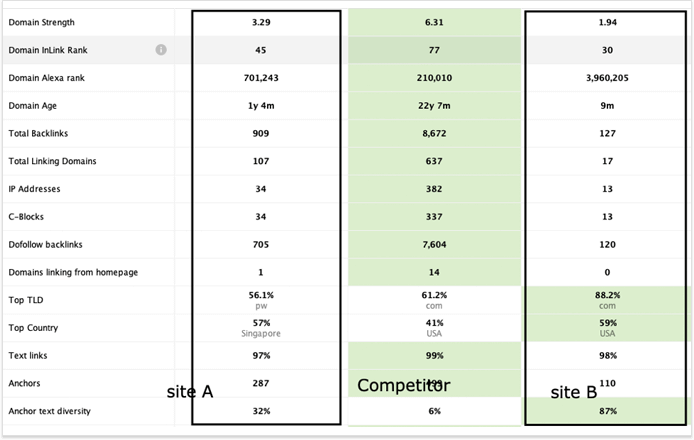Select the C-Blocks row label

click(x=29, y=216)
